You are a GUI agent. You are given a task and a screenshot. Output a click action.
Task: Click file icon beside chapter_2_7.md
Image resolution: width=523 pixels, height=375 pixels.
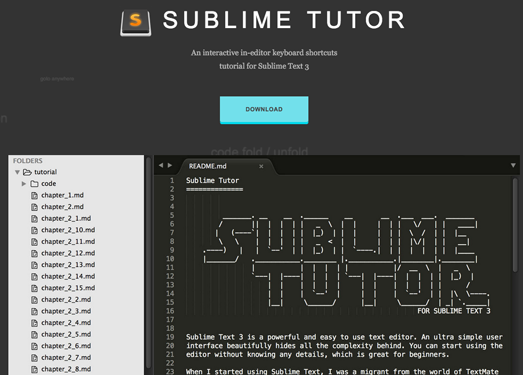pos(34,358)
